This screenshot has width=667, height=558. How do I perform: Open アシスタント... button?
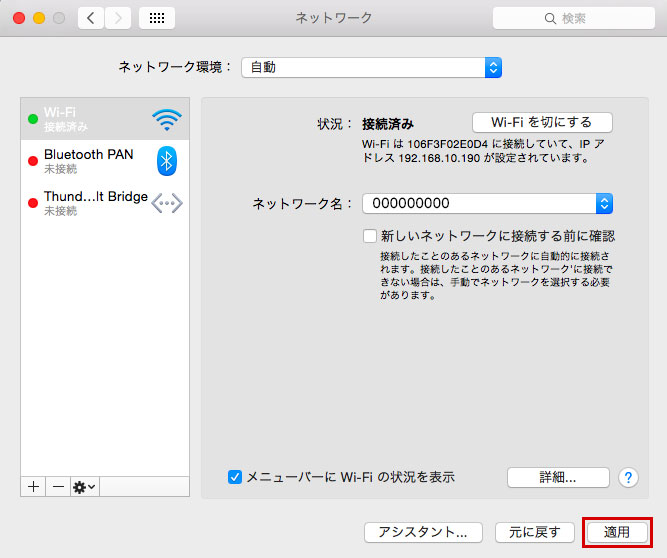pyautogui.click(x=423, y=532)
